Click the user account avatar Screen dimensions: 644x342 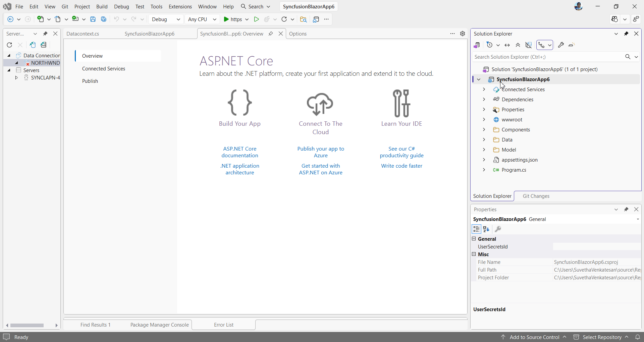point(579,6)
